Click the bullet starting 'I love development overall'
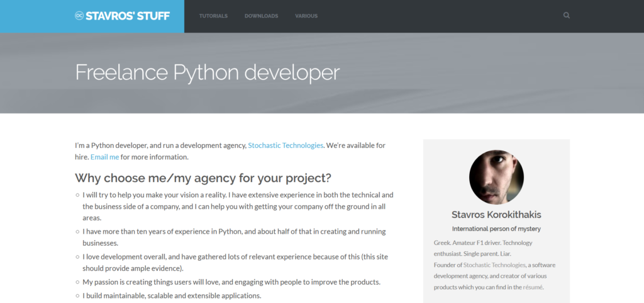This screenshot has height=303, width=644. (x=235, y=262)
